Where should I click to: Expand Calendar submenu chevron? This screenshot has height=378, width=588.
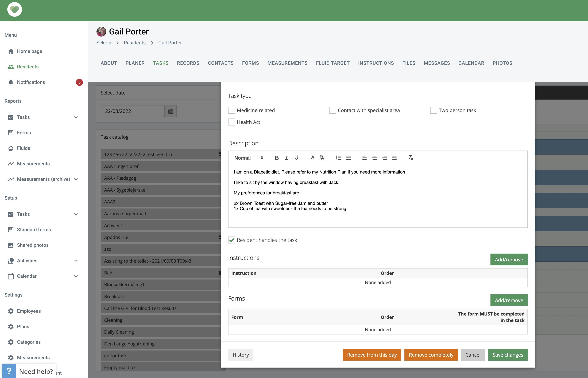point(76,276)
